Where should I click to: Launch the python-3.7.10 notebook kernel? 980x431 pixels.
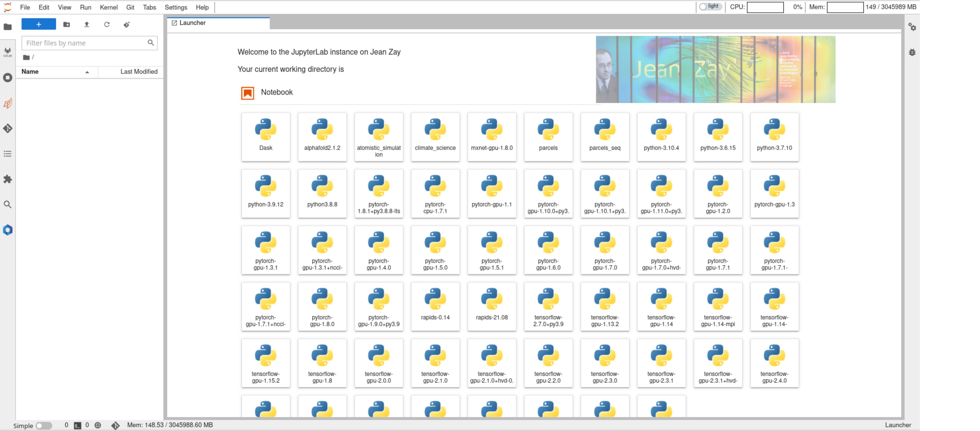[775, 137]
